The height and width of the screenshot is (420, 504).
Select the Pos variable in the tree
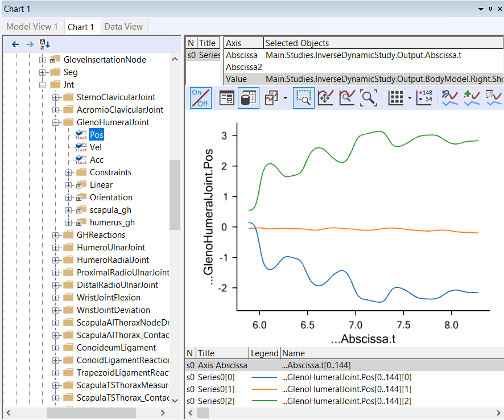coord(97,135)
